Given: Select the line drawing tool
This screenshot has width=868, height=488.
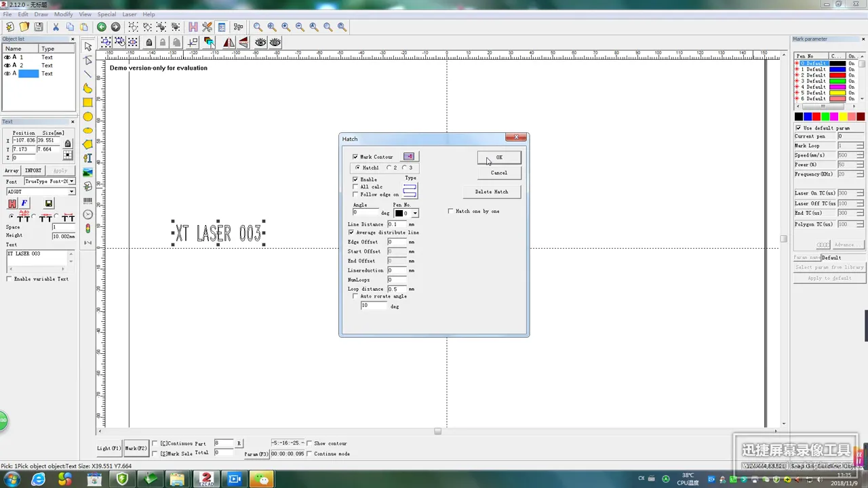Looking at the screenshot, I should pos(87,75).
